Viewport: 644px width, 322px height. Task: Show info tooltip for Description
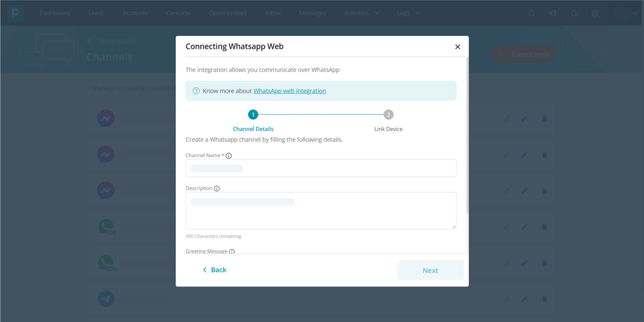(217, 189)
